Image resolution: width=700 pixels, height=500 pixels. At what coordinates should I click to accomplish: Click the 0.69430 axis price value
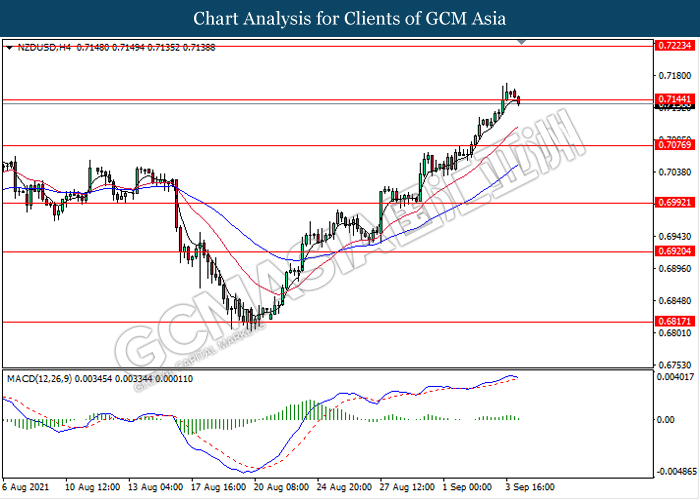coord(675,236)
